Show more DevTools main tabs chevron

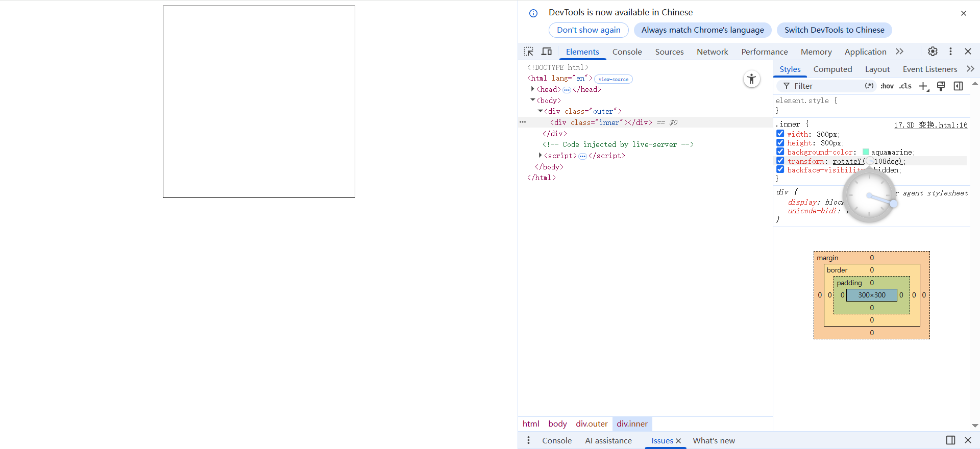pos(899,52)
